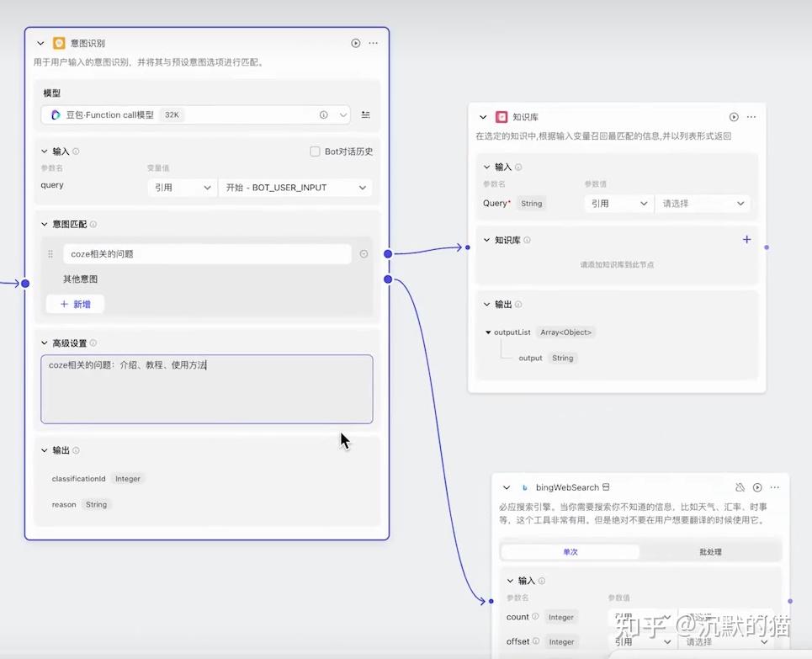Click info icon beside 输出 in 知识库
This screenshot has width=812, height=659.
point(518,304)
